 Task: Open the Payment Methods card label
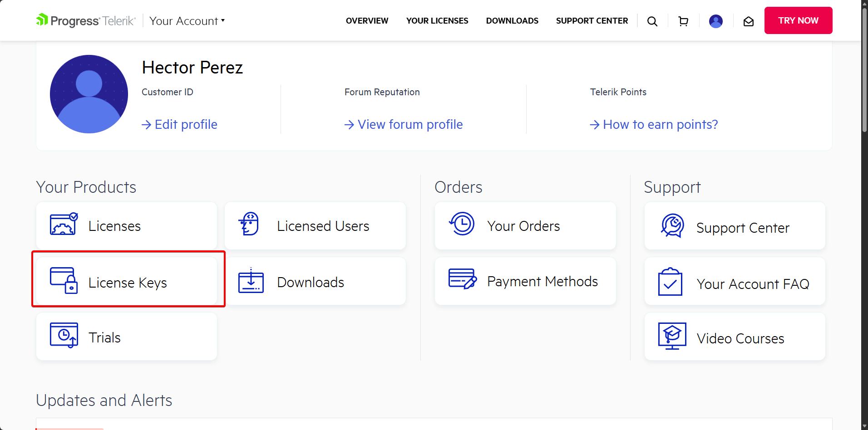pos(542,281)
